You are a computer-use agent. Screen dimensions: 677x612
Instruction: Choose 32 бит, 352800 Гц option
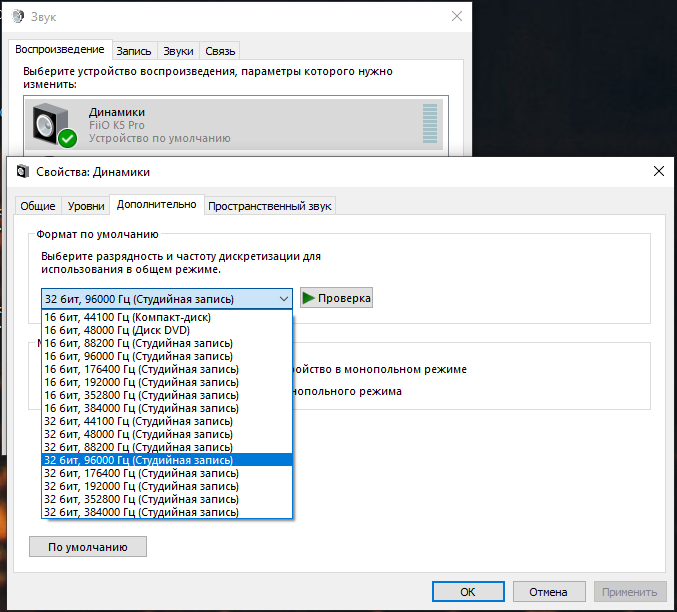click(x=167, y=499)
